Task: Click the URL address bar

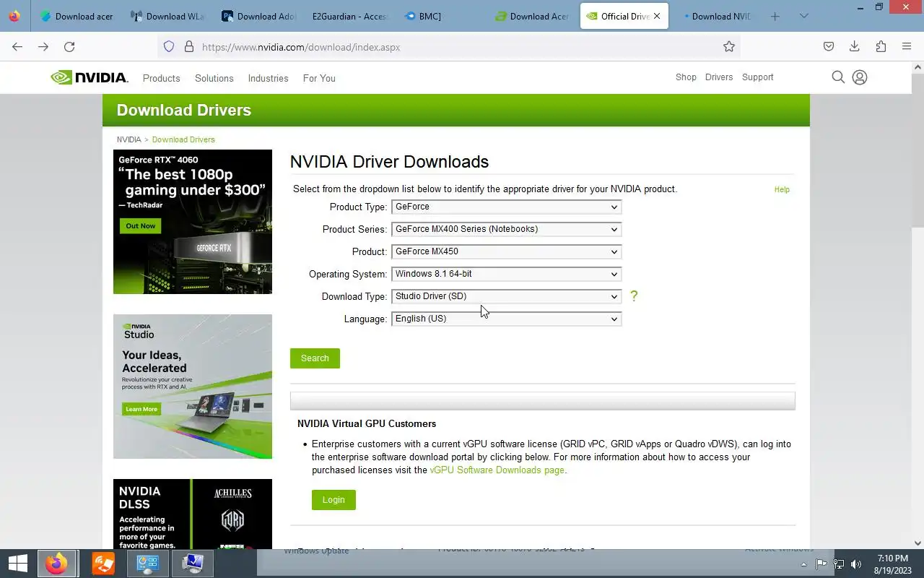Action: pyautogui.click(x=448, y=47)
